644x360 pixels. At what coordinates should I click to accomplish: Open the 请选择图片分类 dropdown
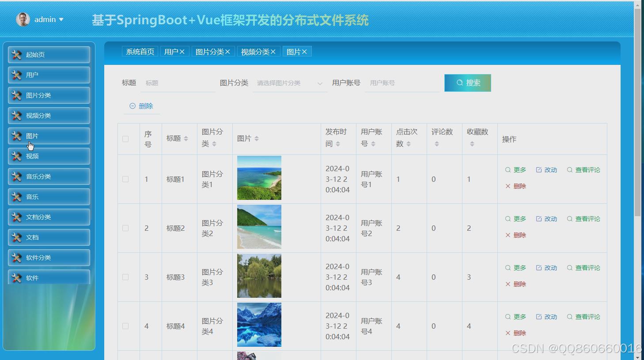pyautogui.click(x=289, y=83)
